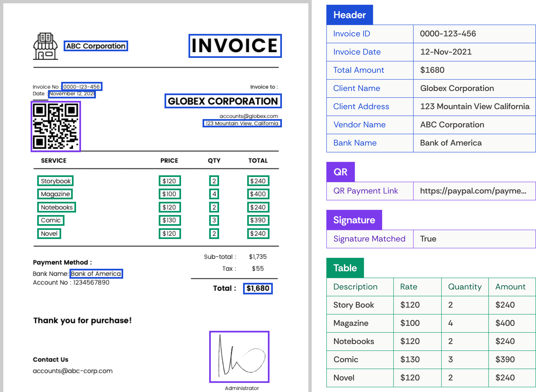Click the handwritten signature image
The height and width of the screenshot is (392, 536).
[239, 357]
